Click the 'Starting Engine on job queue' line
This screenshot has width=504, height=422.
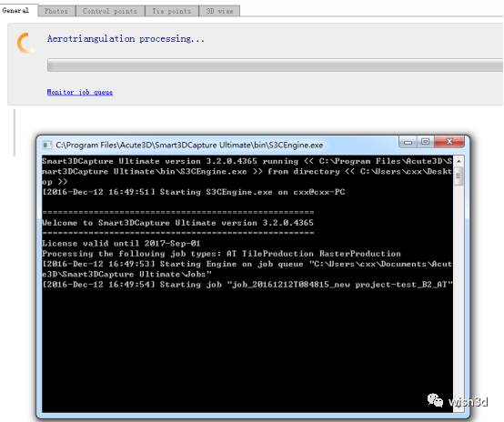[x=247, y=269]
